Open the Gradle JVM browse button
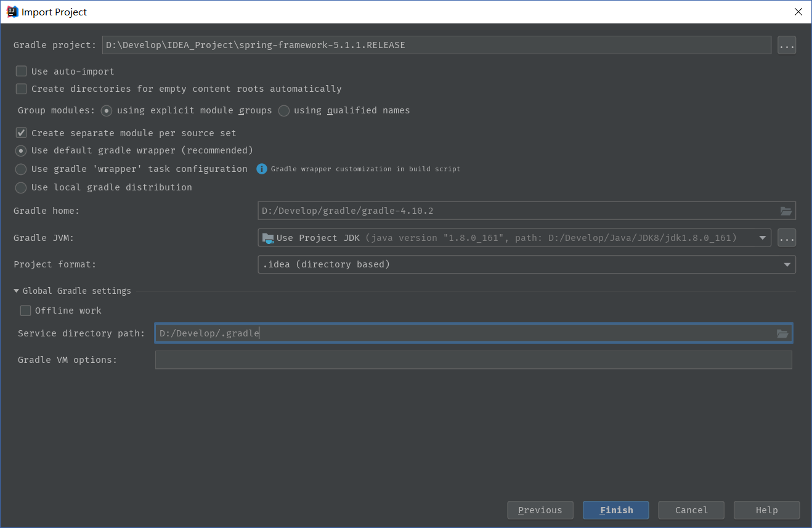Screen dimensions: 812x528 (787, 237)
